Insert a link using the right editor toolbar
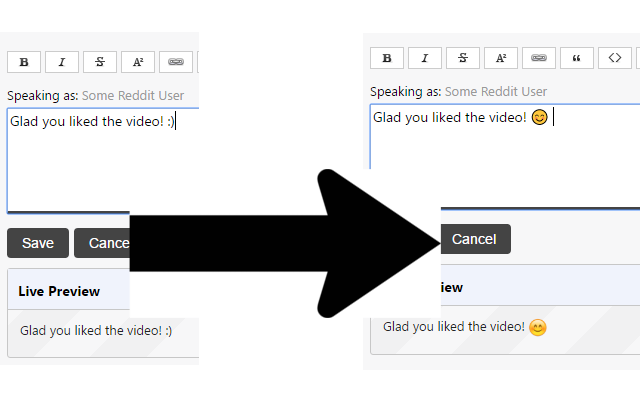This screenshot has width=640, height=400. pyautogui.click(x=539, y=58)
